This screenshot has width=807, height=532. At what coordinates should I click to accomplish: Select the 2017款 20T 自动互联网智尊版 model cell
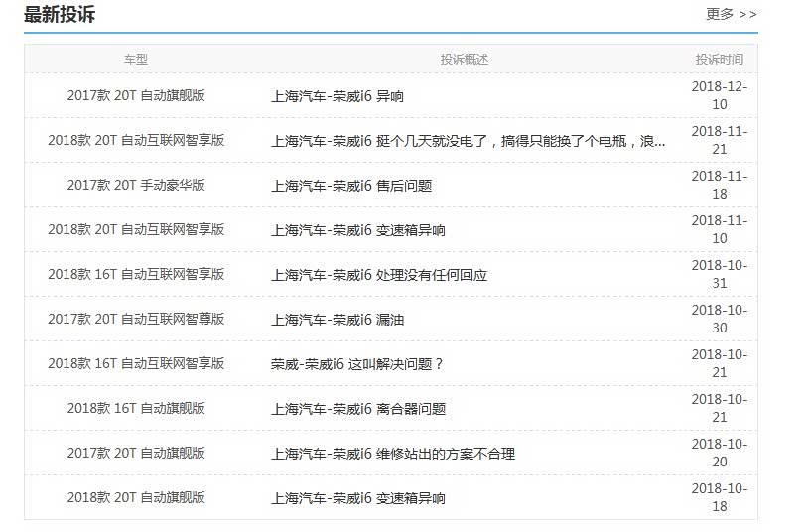[x=136, y=319]
